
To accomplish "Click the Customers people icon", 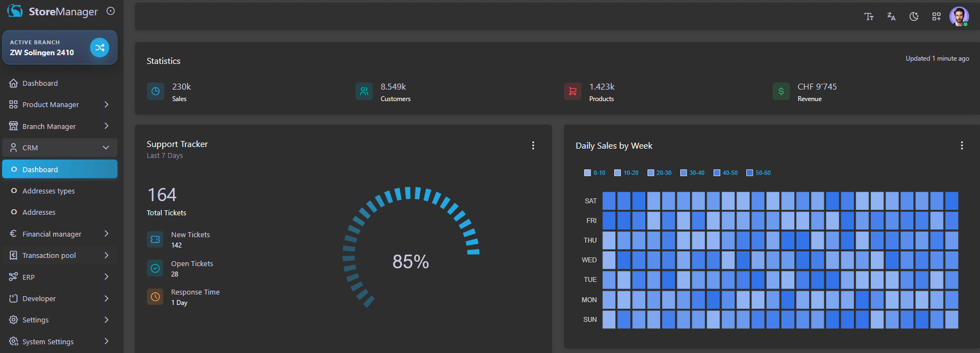I will coord(364,91).
